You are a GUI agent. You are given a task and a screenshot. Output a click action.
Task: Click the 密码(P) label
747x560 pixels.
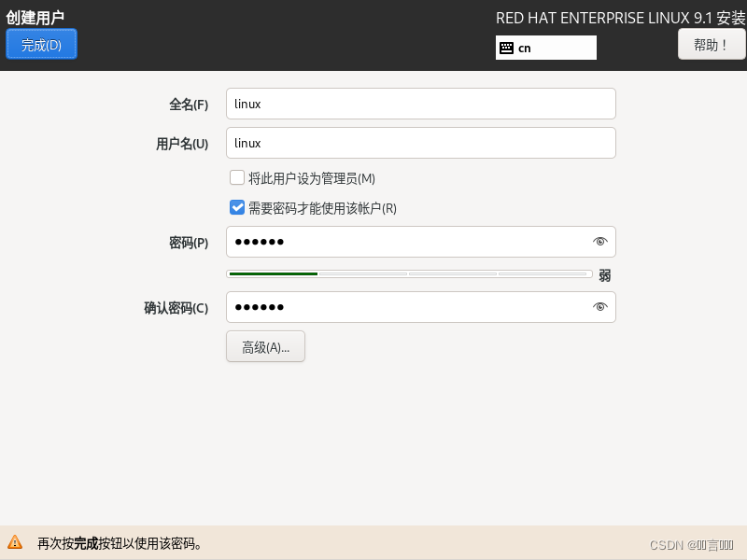189,243
